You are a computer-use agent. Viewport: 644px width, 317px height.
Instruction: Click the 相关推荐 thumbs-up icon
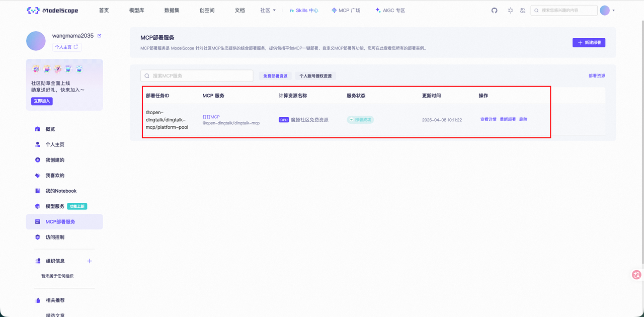pos(38,300)
